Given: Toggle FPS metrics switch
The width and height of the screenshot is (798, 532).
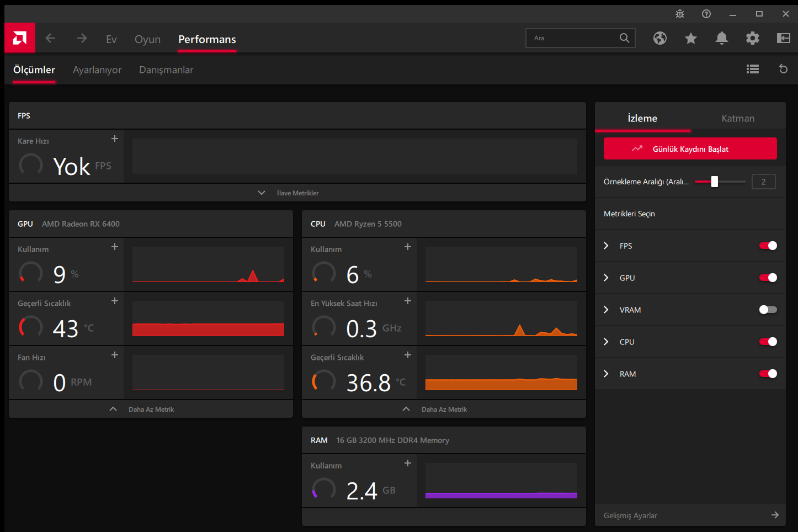Looking at the screenshot, I should 768,246.
